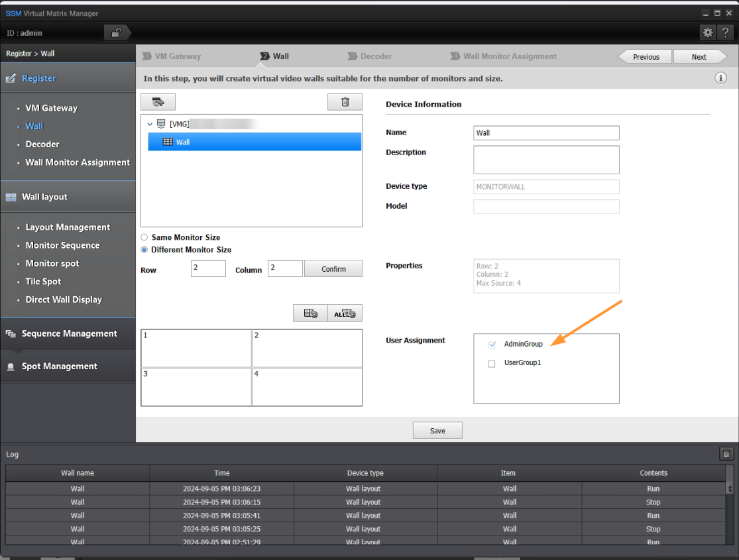The image size is (739, 560).
Task: Toggle the AdminGroup checkbox
Action: (492, 345)
